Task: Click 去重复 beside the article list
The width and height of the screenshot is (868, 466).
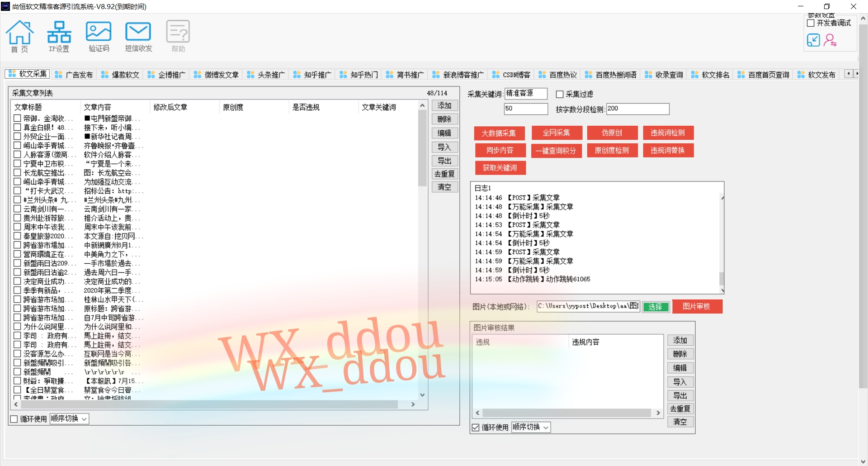Action: [x=445, y=174]
